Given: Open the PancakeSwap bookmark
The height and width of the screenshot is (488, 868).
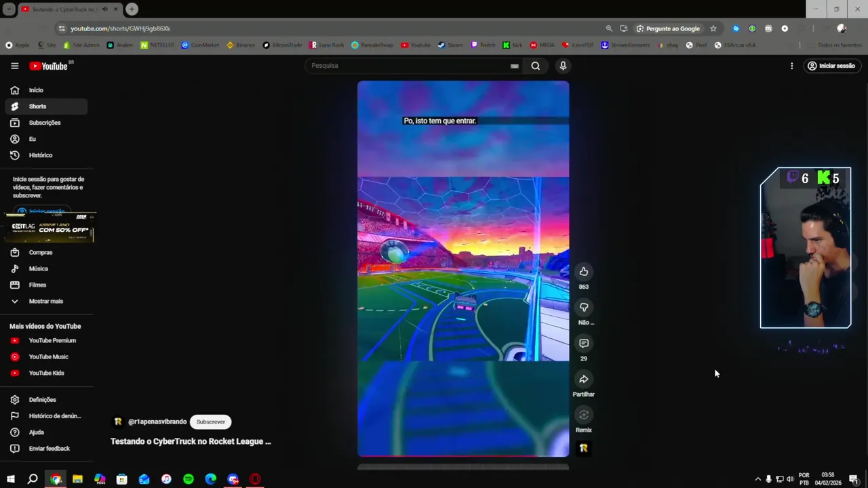Looking at the screenshot, I should 372,45.
